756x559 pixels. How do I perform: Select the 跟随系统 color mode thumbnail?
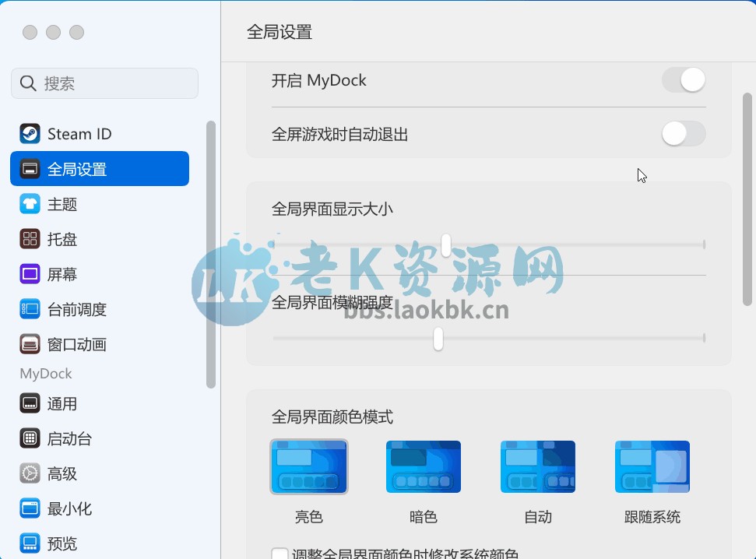click(652, 466)
